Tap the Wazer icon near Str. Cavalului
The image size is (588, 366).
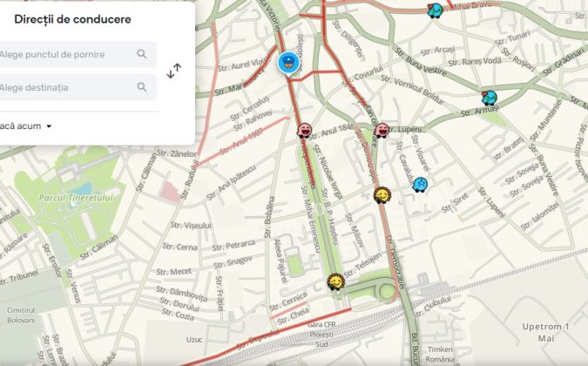point(420,184)
